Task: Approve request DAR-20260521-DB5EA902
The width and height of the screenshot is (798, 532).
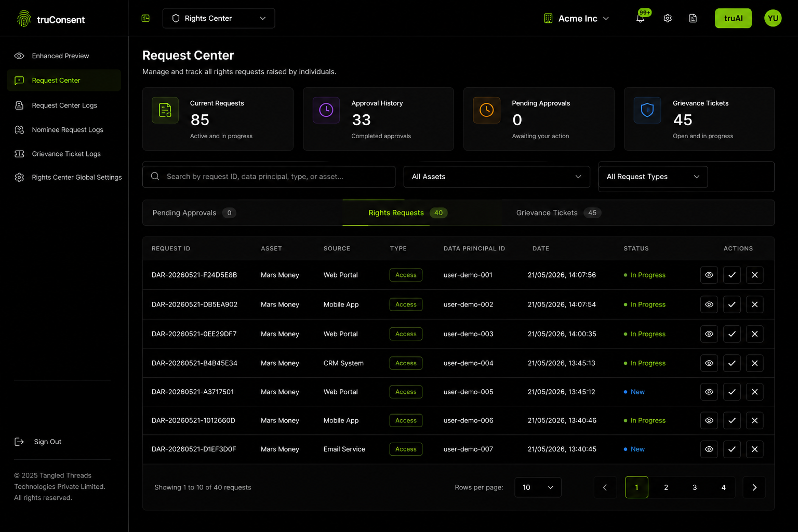Action: 732,304
